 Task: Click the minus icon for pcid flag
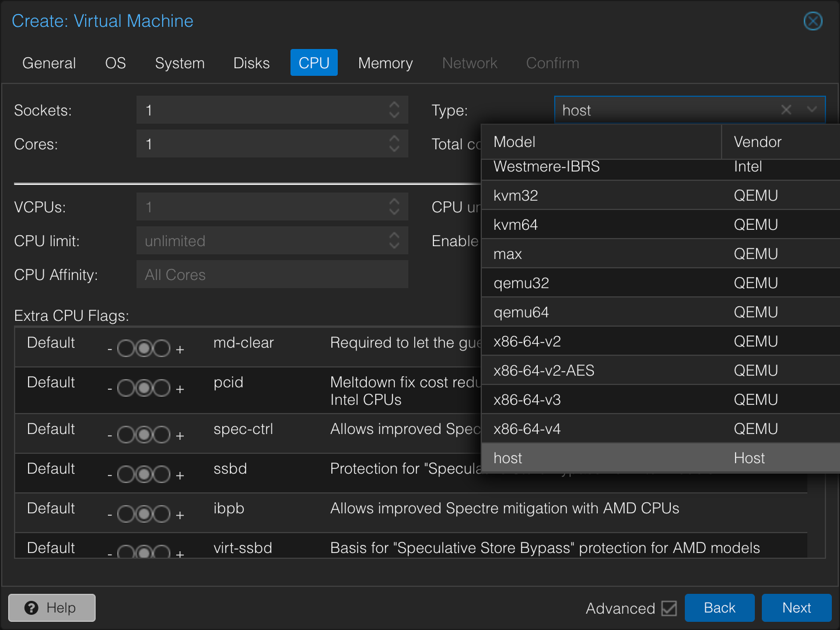click(x=110, y=389)
